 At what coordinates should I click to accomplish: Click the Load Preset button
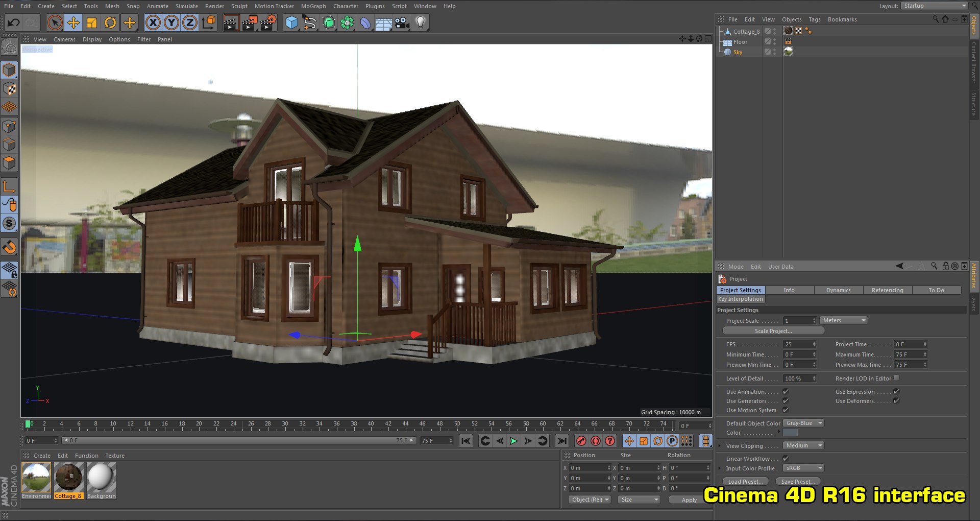coord(745,482)
